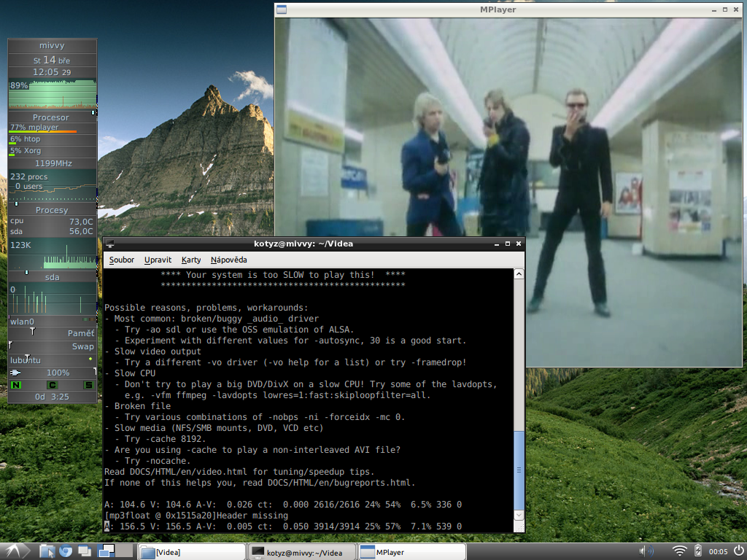Open the Nápověda menu in the terminal

[x=228, y=260]
